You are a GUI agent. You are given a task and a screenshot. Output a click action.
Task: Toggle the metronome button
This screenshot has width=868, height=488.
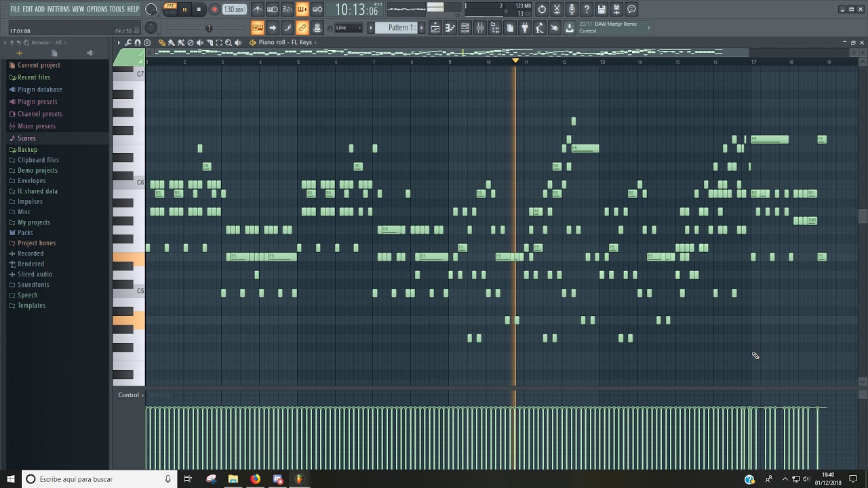[258, 9]
